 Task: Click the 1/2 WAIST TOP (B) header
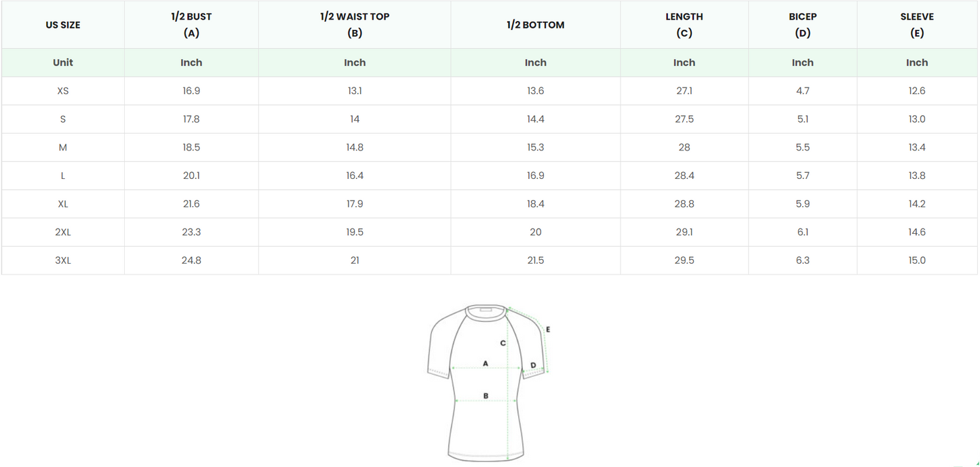[355, 25]
